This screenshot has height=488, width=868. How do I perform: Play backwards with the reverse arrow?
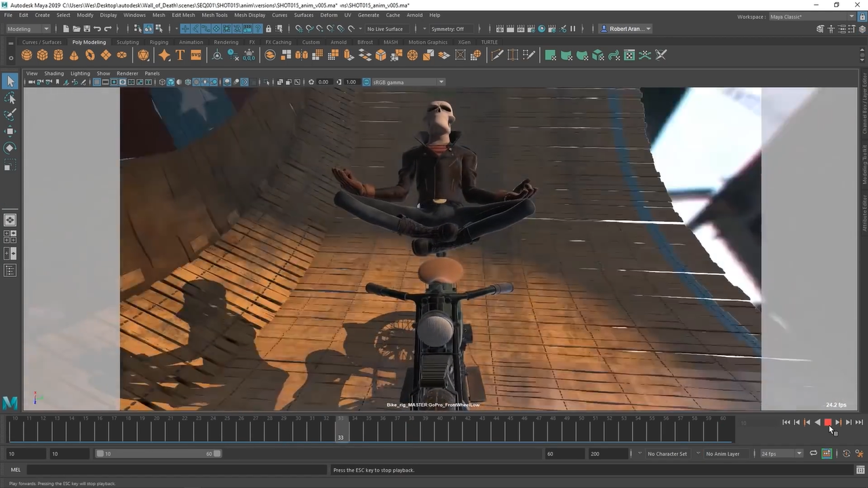pos(817,422)
